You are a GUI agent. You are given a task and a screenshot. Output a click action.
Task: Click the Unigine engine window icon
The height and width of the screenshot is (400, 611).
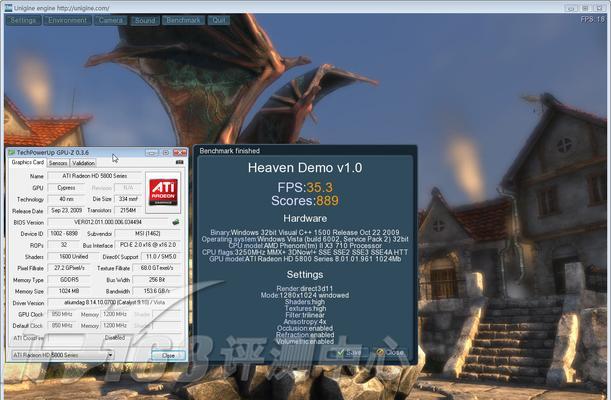(8, 7)
